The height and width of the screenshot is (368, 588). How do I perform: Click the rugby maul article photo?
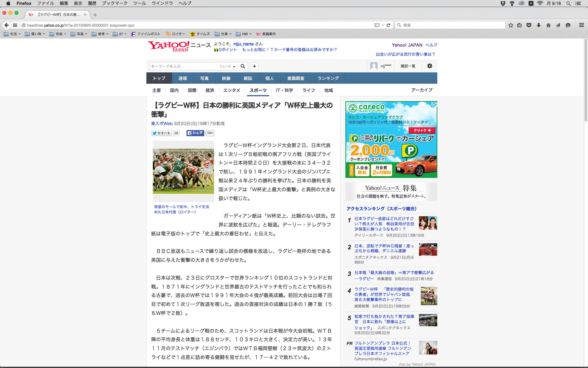click(183, 171)
